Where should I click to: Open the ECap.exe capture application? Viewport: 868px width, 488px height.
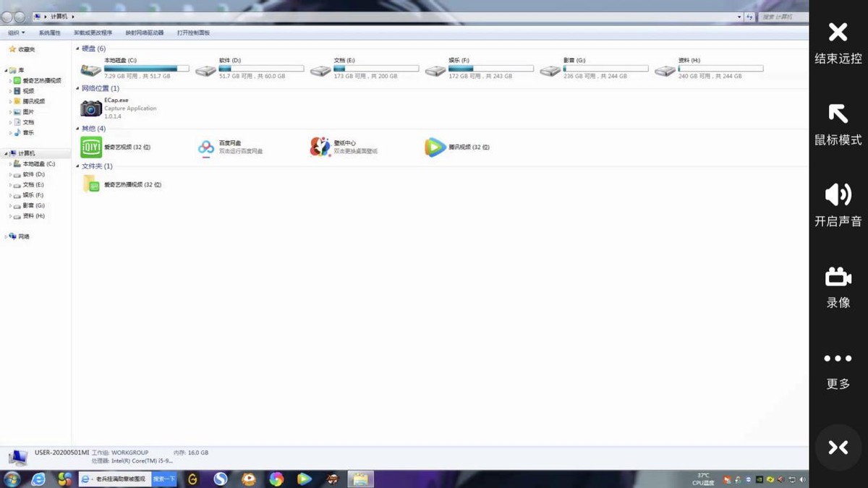[x=92, y=108]
